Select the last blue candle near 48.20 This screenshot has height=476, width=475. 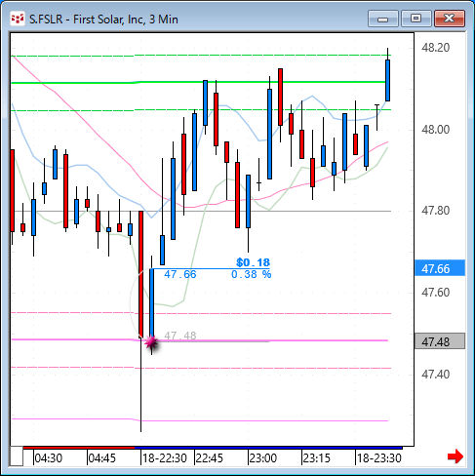387,80
